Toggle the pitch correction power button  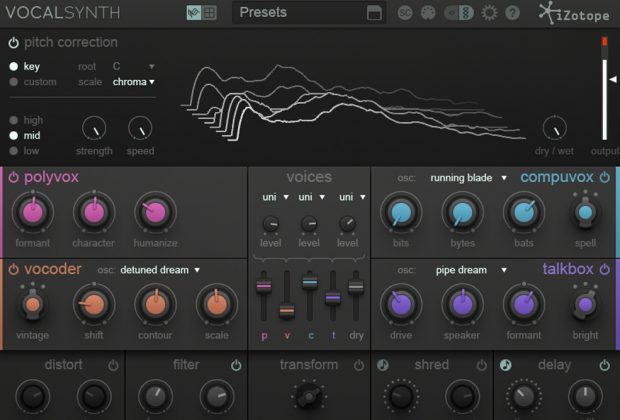tap(13, 42)
